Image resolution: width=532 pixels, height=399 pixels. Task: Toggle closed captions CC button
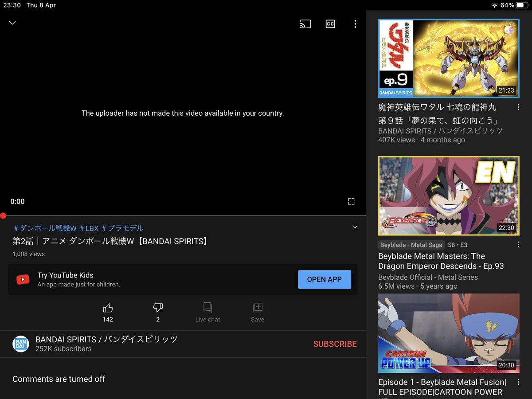(x=330, y=24)
